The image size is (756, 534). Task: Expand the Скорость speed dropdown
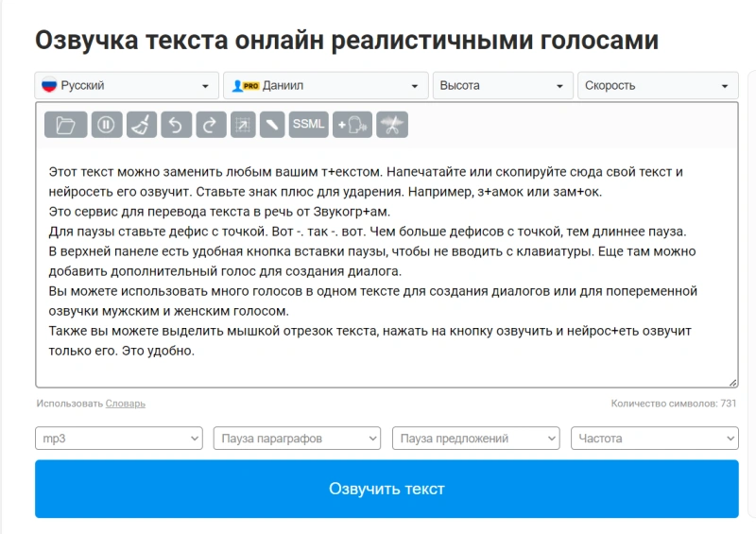658,86
